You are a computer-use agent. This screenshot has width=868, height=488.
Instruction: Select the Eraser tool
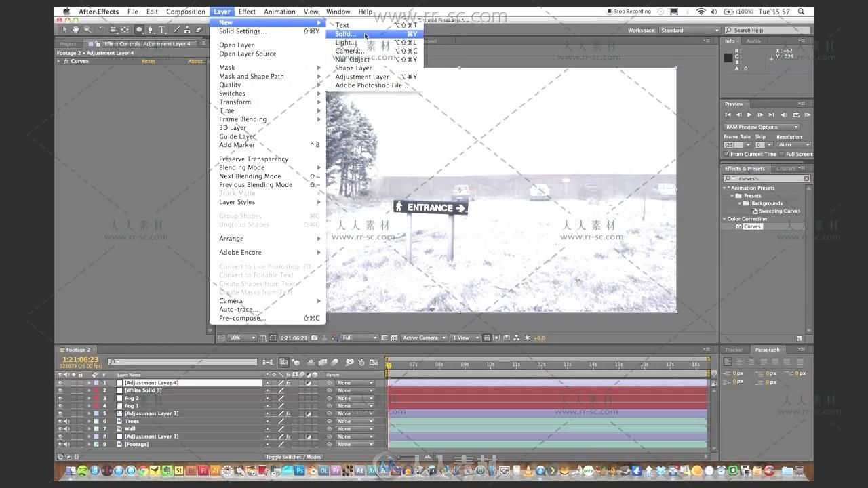199,30
